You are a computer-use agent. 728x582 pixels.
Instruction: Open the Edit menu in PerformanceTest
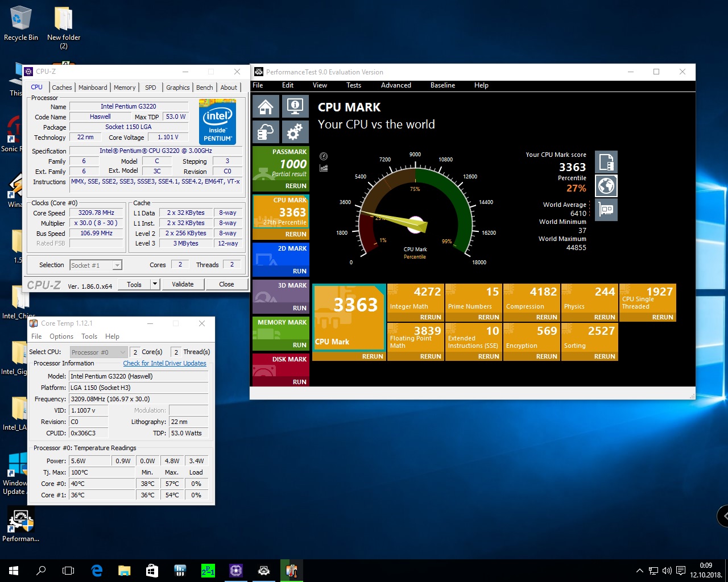(x=288, y=85)
